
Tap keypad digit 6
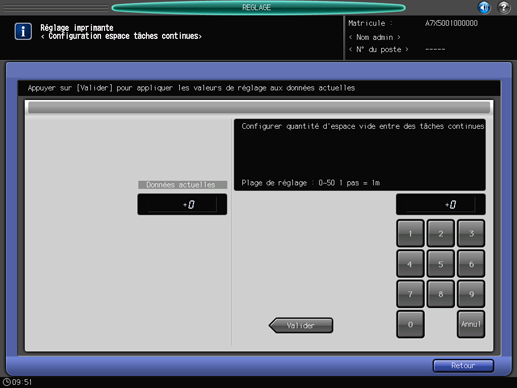471,264
